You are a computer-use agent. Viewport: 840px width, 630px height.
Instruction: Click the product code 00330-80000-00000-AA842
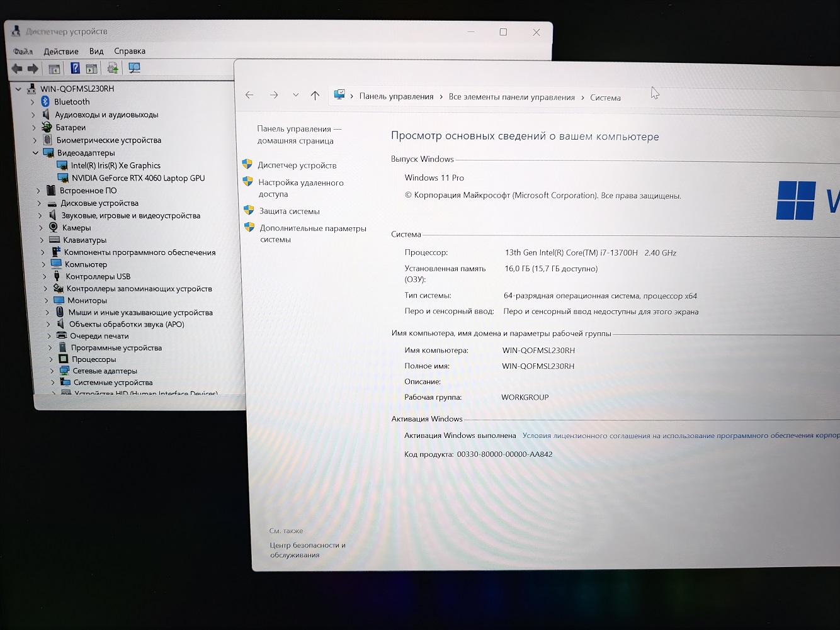(x=505, y=454)
